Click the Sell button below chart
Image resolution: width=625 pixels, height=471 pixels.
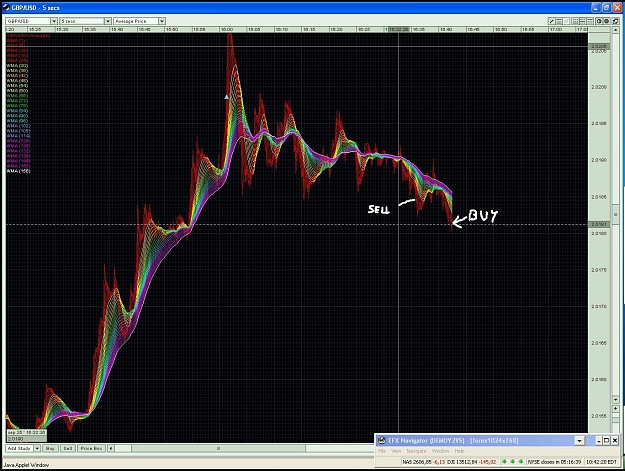pyautogui.click(x=68, y=449)
